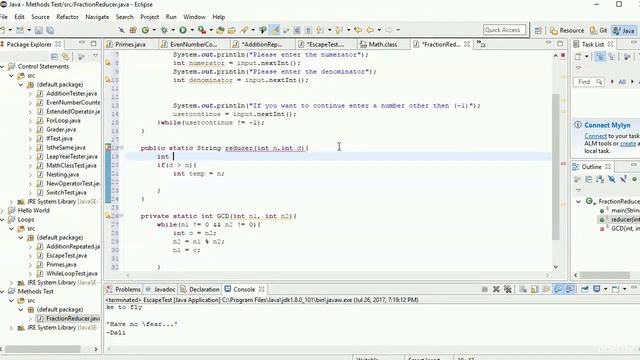Click the Quick Access search field

pyautogui.click(x=504, y=30)
